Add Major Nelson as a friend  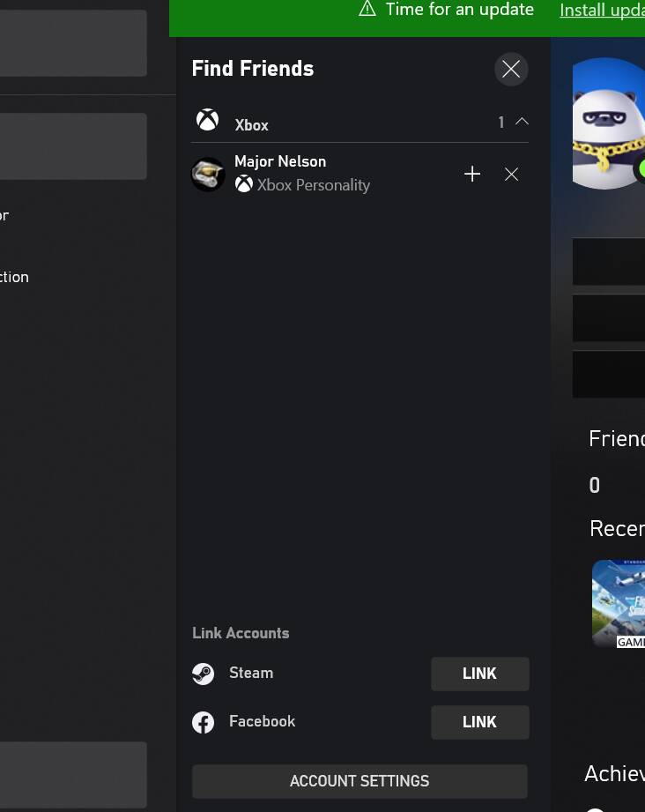472,174
